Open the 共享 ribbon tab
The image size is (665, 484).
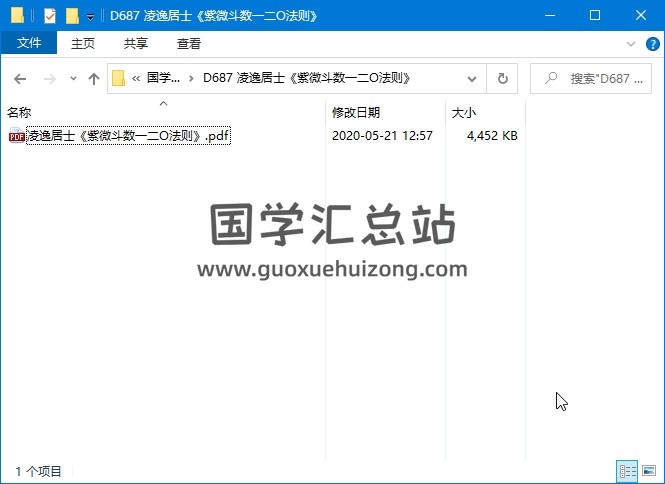click(136, 44)
